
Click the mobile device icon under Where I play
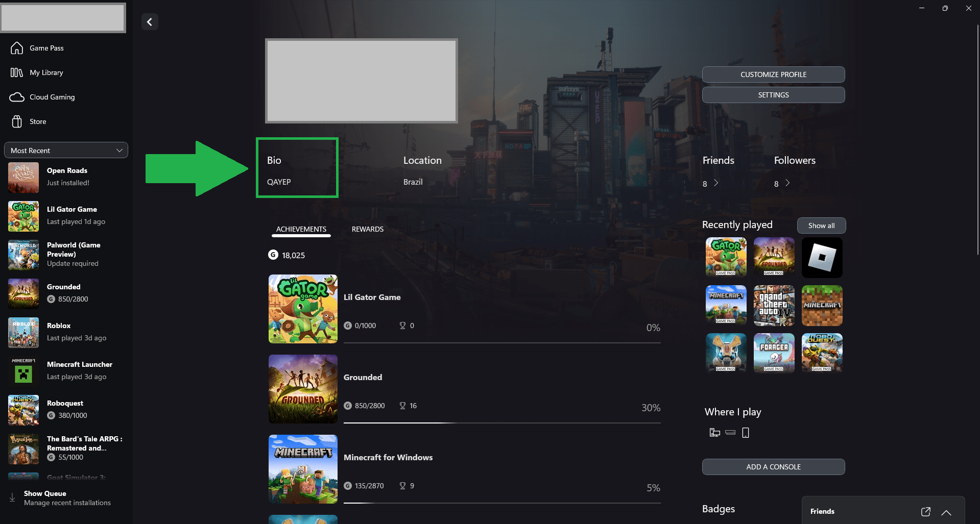pos(746,433)
